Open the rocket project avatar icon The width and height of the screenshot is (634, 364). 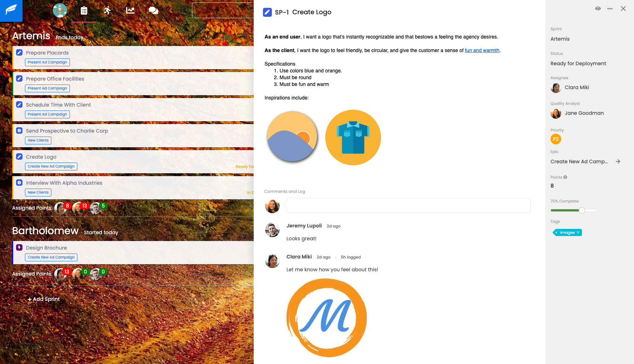pos(60,10)
